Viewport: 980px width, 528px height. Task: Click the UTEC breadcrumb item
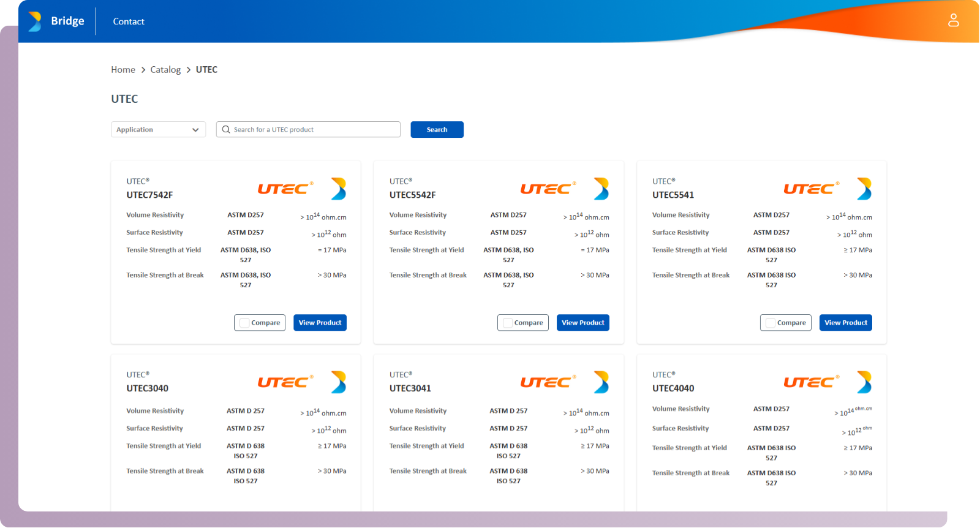point(206,70)
